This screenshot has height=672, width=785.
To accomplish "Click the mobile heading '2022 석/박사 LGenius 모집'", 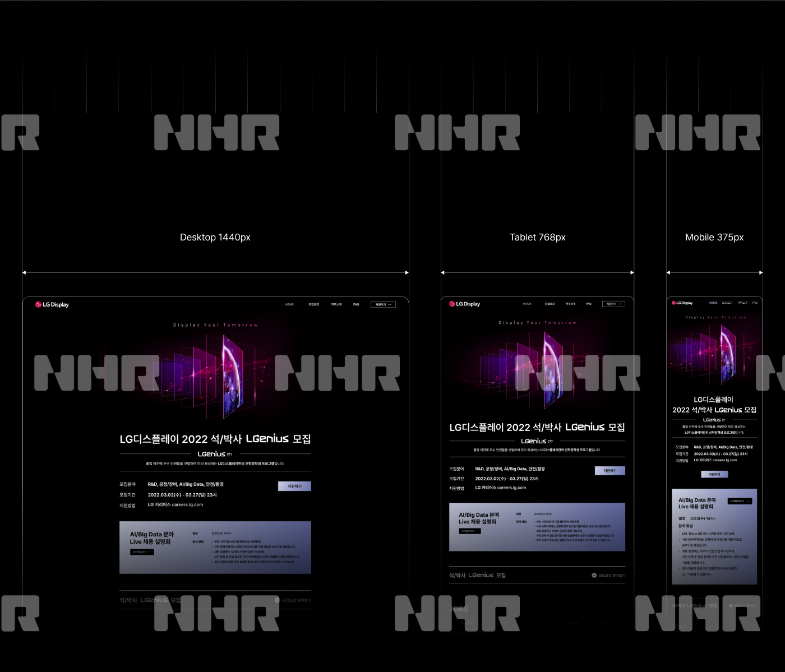I will (x=714, y=410).
